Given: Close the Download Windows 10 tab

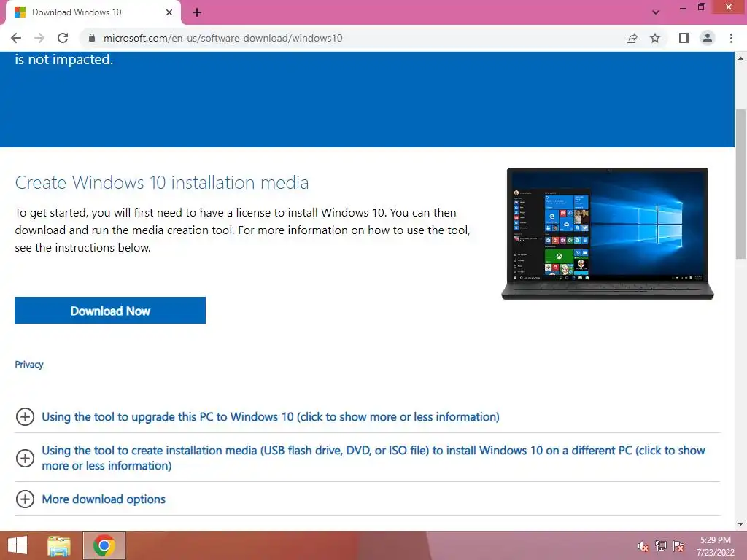Looking at the screenshot, I should click(169, 12).
